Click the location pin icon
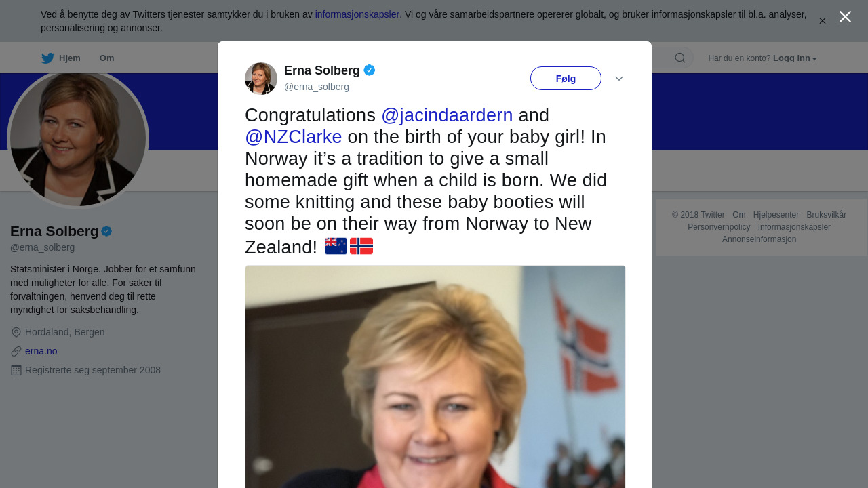Image resolution: width=868 pixels, height=488 pixels. pos(16,332)
